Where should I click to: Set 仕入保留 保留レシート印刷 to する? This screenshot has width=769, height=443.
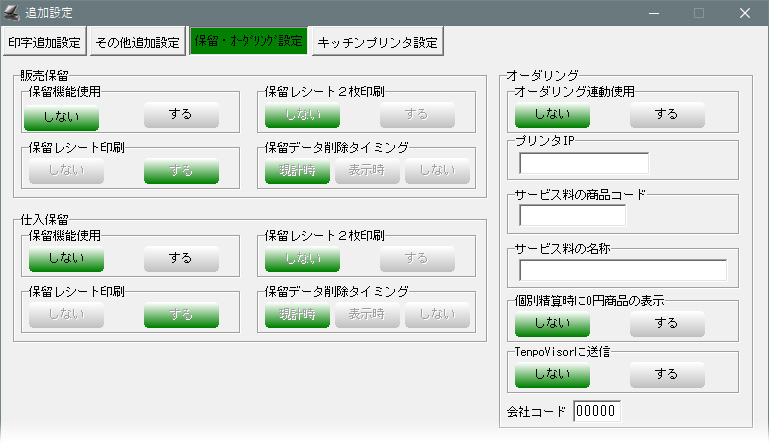(x=181, y=315)
